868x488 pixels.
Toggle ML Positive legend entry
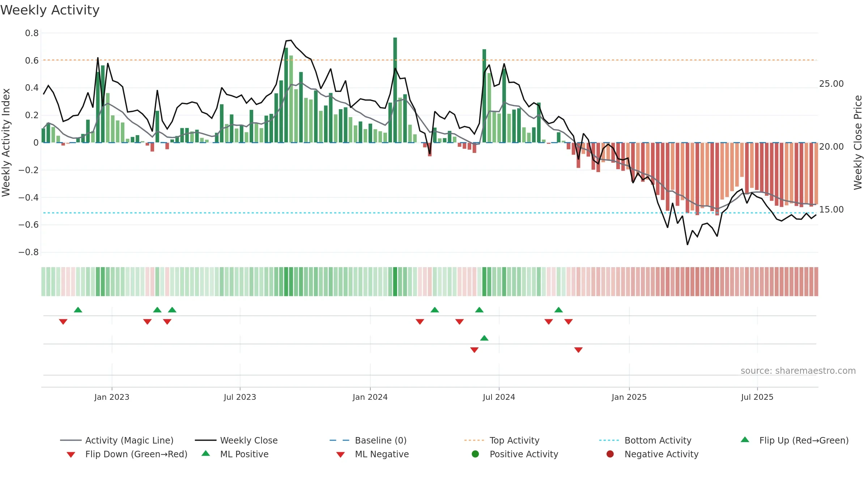pyautogui.click(x=235, y=454)
